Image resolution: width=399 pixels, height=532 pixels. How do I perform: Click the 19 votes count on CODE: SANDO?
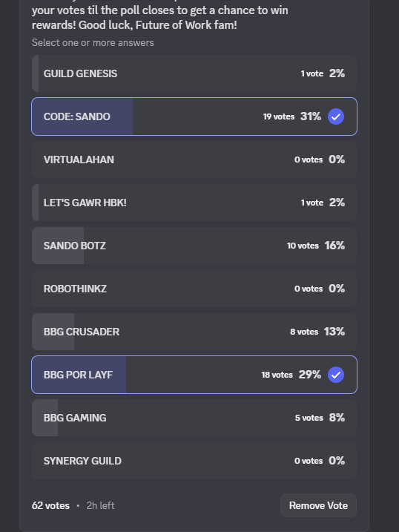[279, 116]
